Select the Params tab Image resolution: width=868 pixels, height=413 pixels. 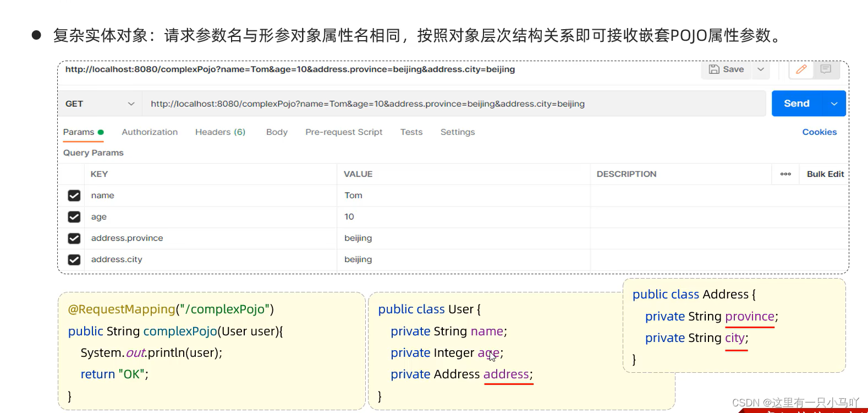click(x=83, y=132)
